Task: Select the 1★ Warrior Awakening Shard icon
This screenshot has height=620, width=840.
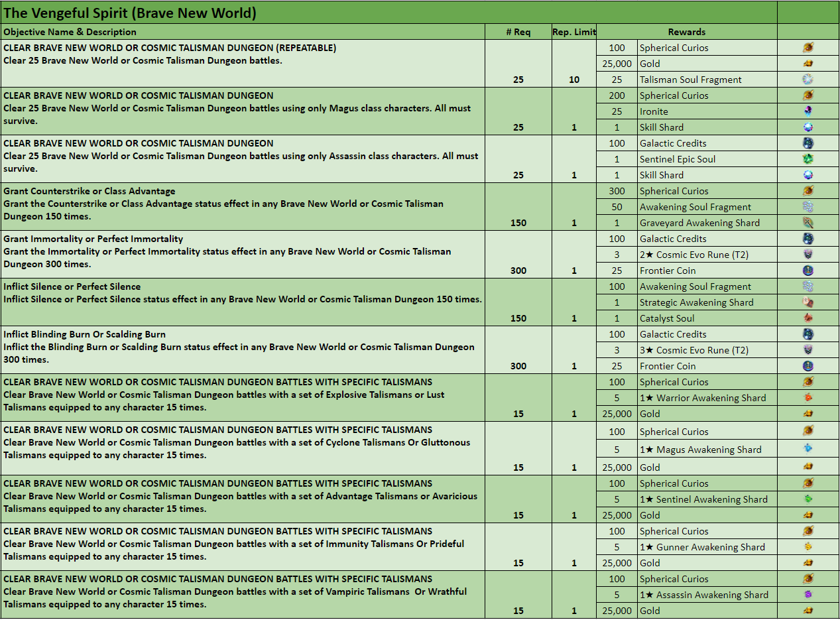Action: click(808, 398)
